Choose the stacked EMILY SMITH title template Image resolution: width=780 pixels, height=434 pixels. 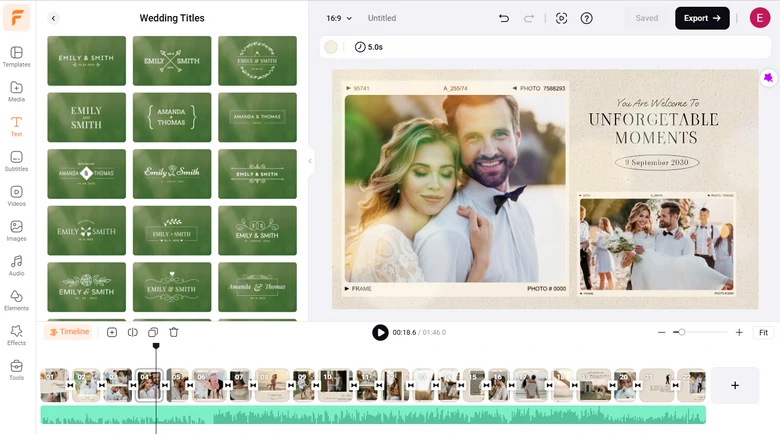(87, 117)
